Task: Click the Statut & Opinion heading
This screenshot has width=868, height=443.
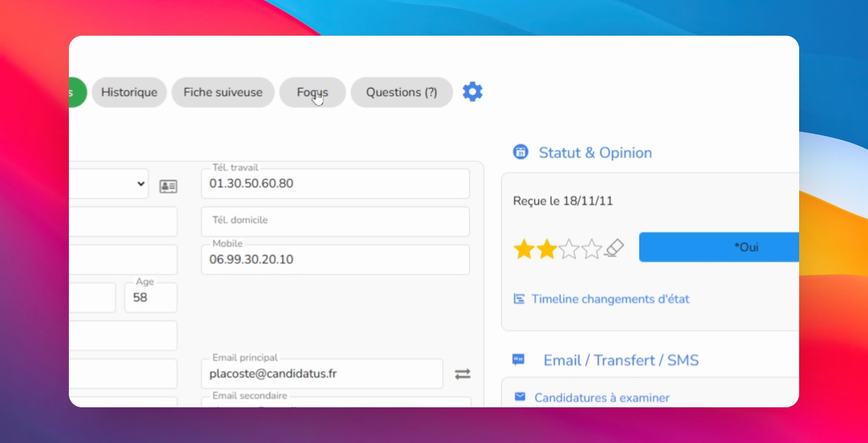Action: point(595,153)
